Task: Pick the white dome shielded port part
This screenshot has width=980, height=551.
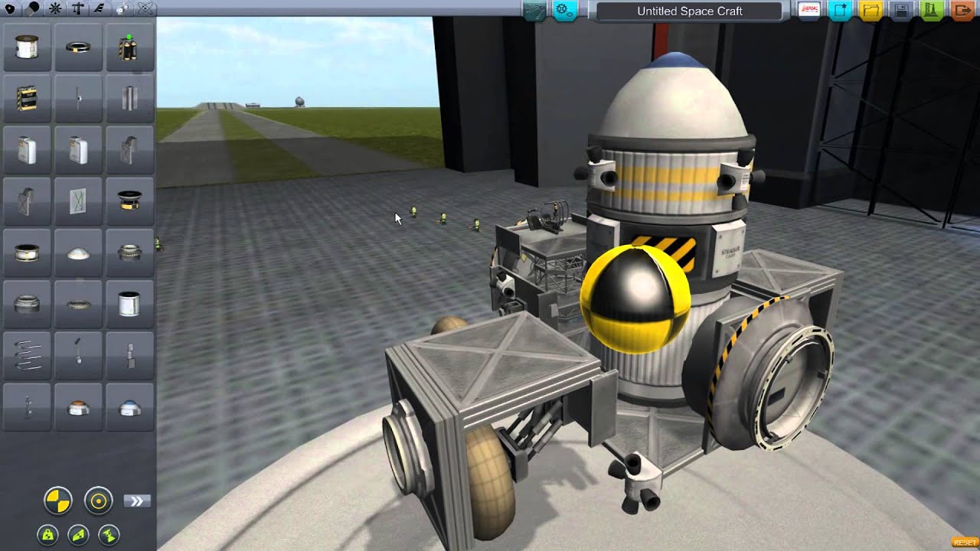Action: (x=78, y=253)
